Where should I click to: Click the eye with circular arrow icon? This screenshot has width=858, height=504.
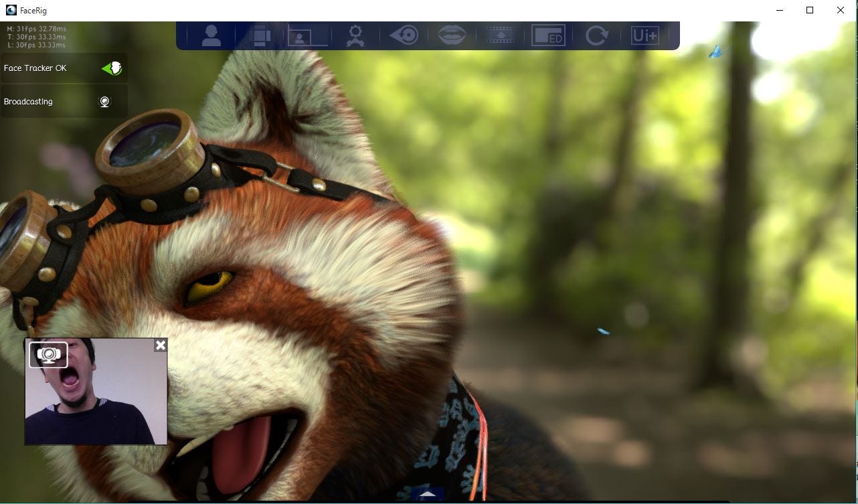point(404,35)
